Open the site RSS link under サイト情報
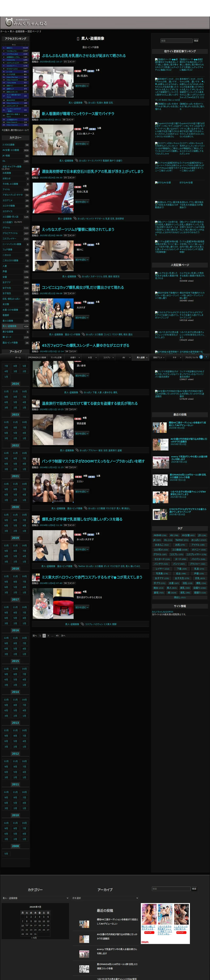 pos(163,612)
